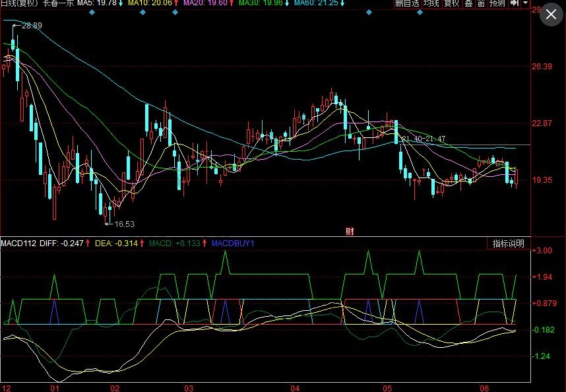
Task: Toggle the 复权 price adjustment option
Action: [x=451, y=4]
